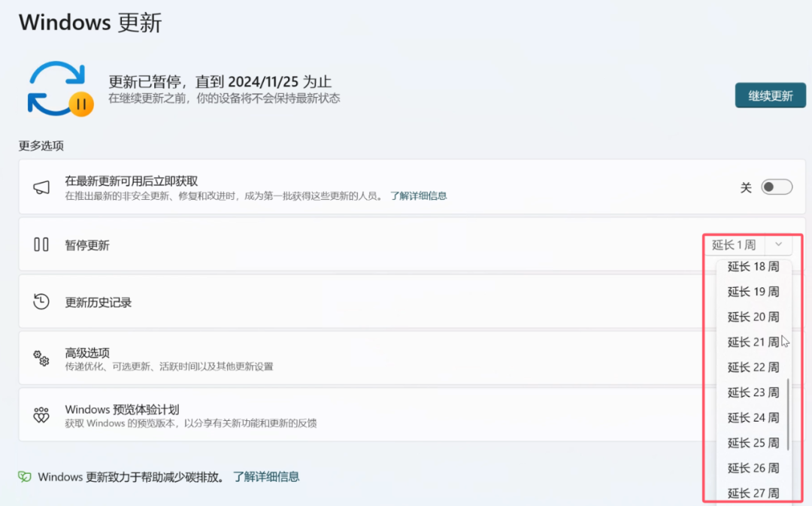Image resolution: width=812 pixels, height=506 pixels.
Task: Click the 更多选项 heading text
Action: (41, 146)
